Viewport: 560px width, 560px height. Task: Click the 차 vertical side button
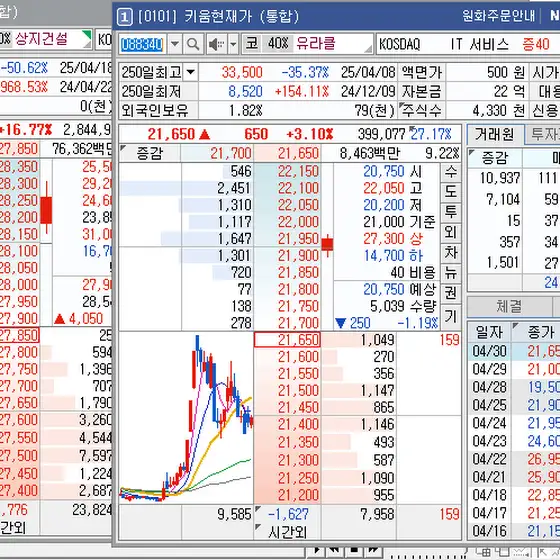click(x=451, y=252)
